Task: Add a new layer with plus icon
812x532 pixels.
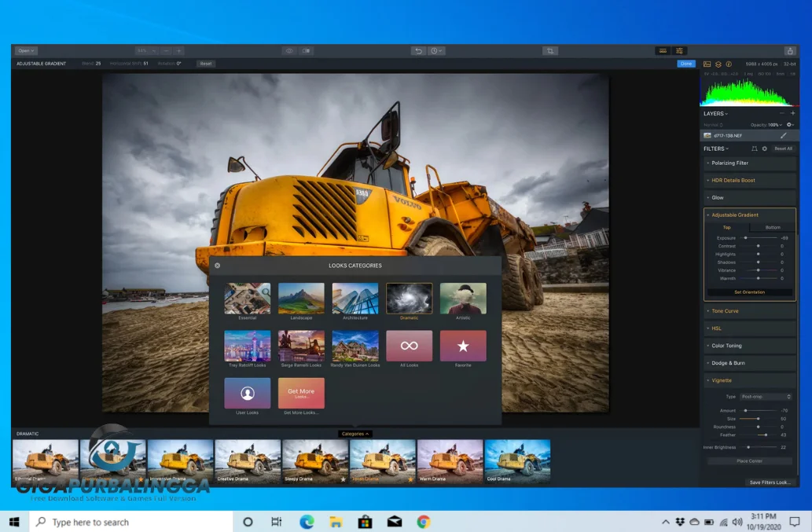Action: coord(792,113)
